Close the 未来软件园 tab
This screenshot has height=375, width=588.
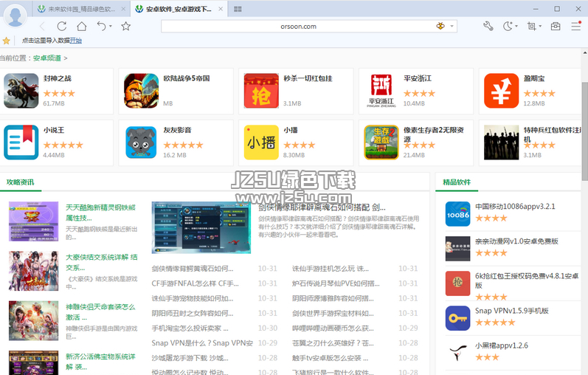tap(123, 9)
